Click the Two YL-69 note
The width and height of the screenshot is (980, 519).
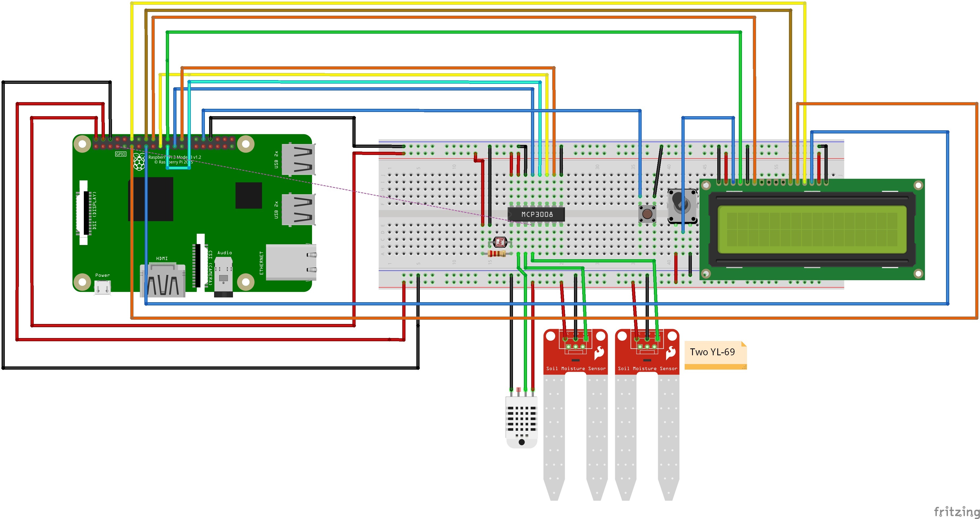716,355
